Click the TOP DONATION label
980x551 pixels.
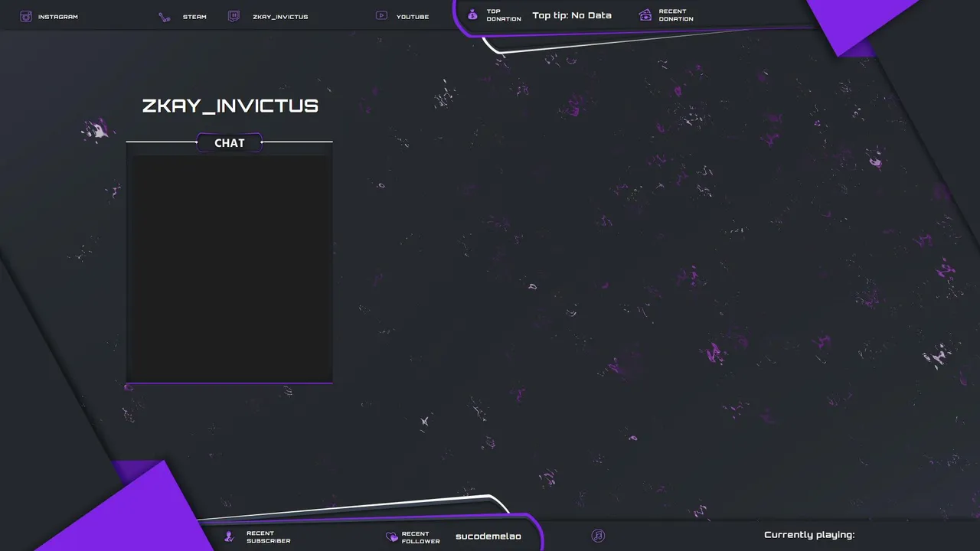point(504,15)
